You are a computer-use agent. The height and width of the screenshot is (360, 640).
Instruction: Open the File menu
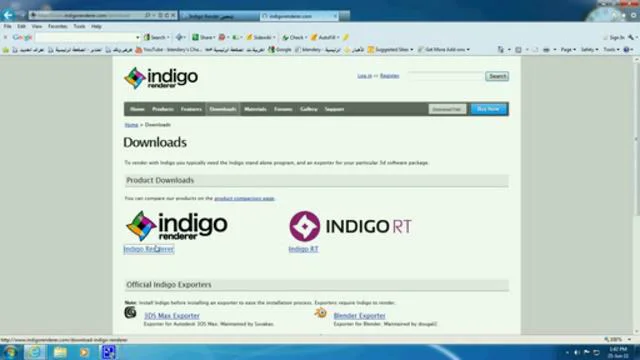pos(7,26)
